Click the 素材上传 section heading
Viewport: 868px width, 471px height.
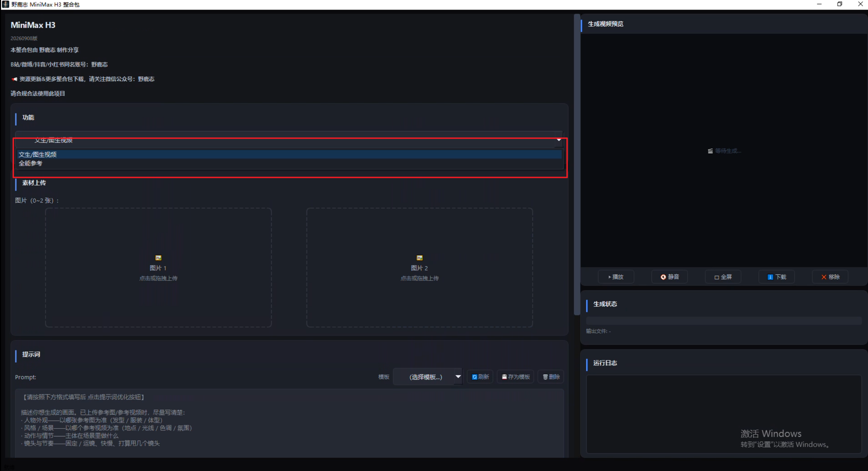point(34,183)
